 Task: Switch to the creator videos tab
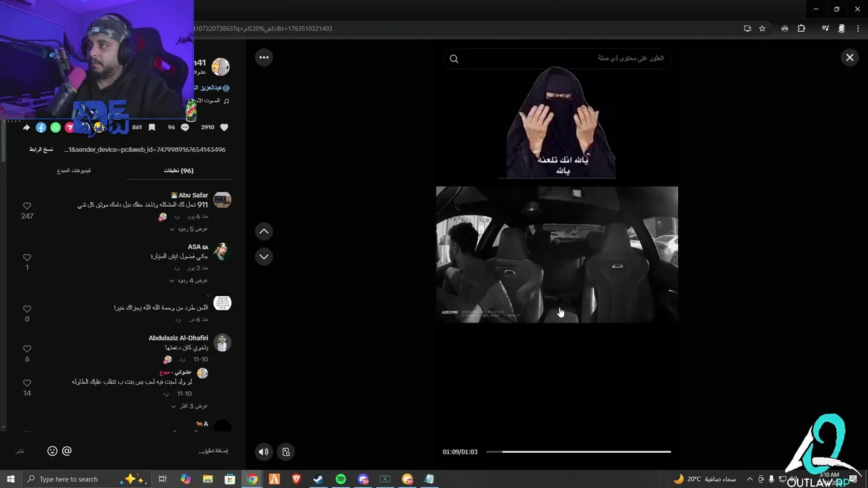tap(74, 171)
